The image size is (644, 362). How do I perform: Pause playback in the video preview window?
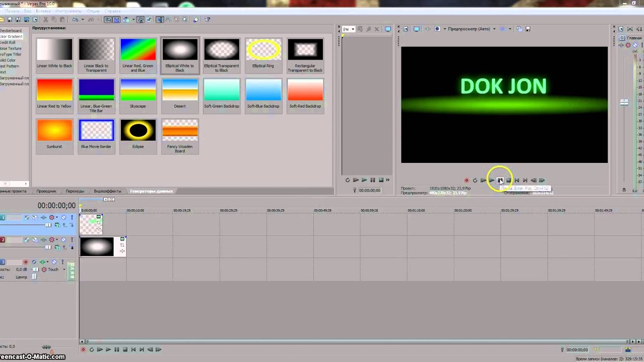500,180
